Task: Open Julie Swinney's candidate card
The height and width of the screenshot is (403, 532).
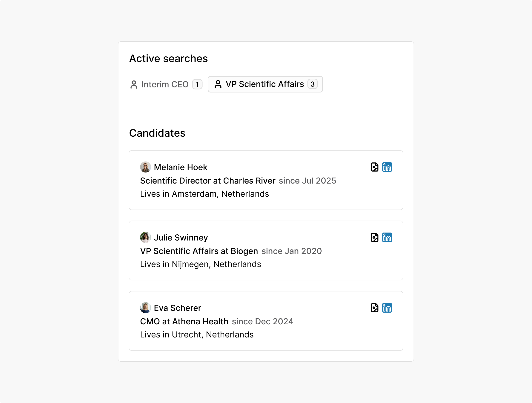Action: [265, 251]
